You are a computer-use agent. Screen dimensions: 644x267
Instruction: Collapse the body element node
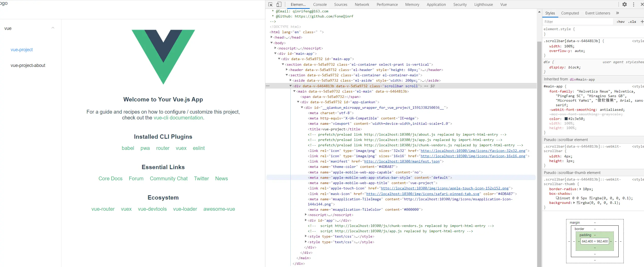(x=272, y=43)
